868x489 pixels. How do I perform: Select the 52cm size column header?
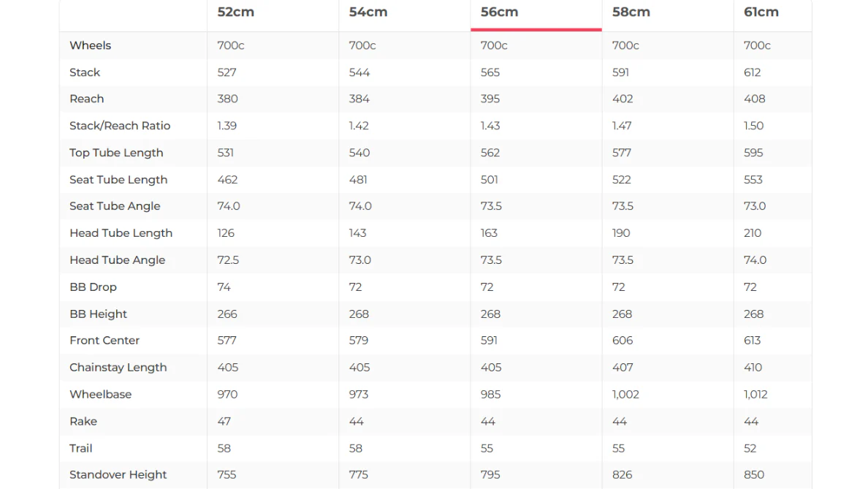click(x=235, y=12)
